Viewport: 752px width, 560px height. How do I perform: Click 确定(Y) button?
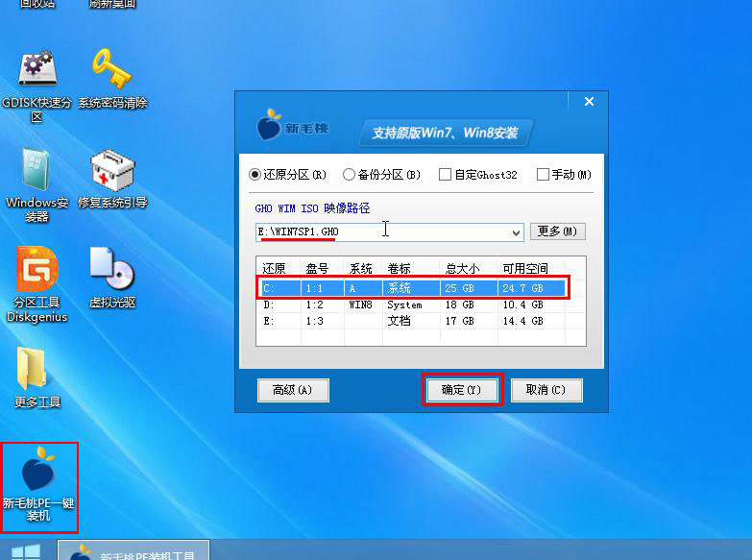point(462,390)
